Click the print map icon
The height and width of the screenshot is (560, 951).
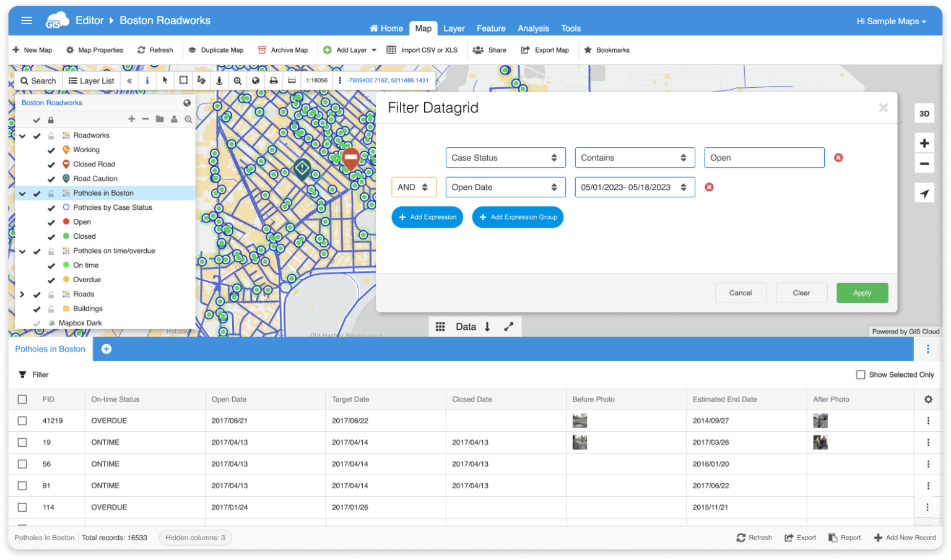(x=274, y=80)
